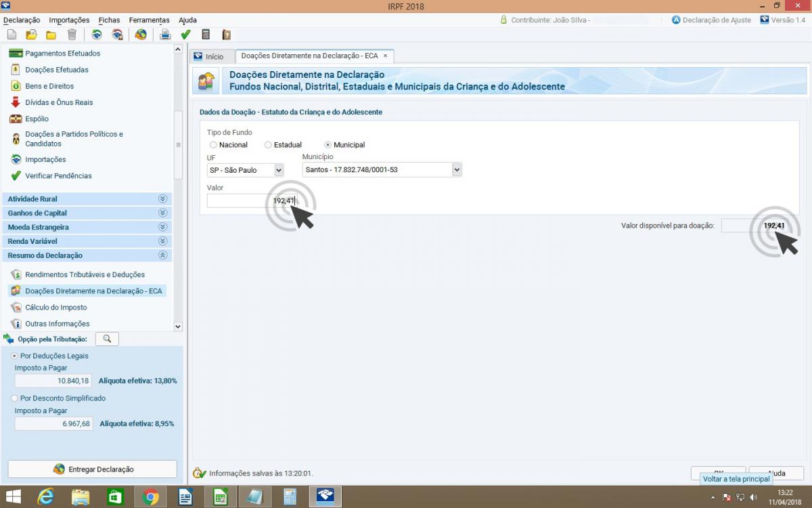Click sidebar scrollbar up arrow
The width and height of the screenshot is (812, 508).
click(x=178, y=49)
